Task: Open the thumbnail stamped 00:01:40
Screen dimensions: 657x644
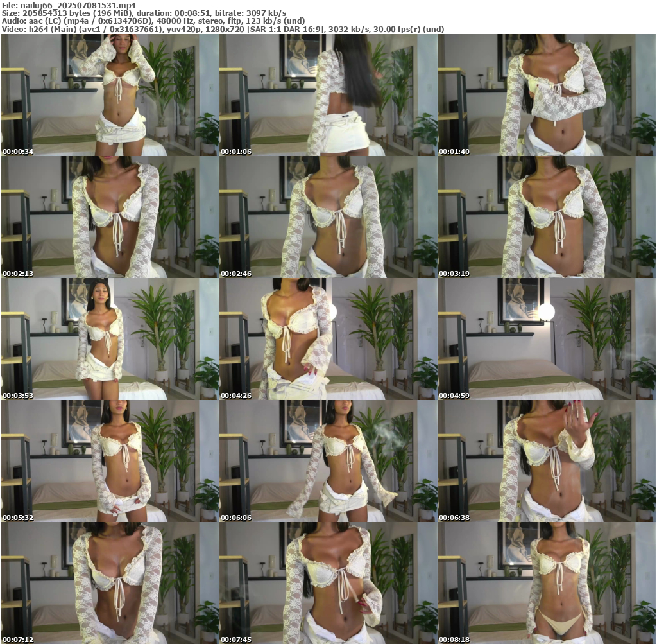Action: coord(547,95)
